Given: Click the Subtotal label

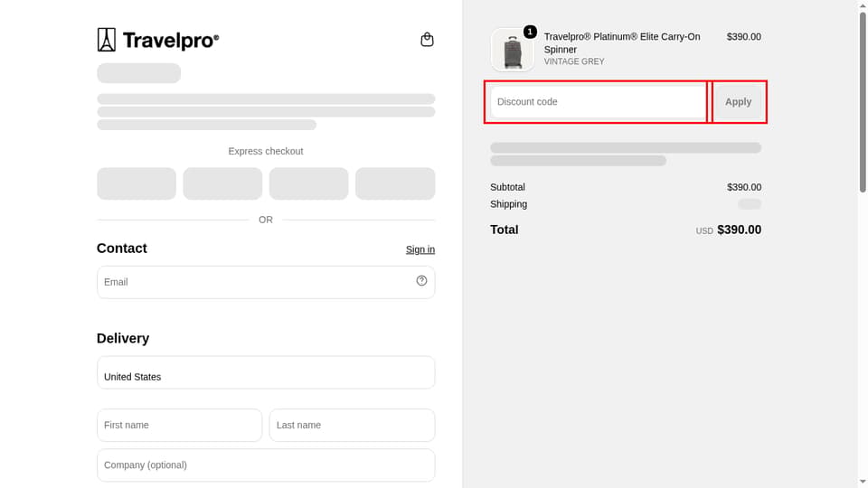Looking at the screenshot, I should point(507,187).
